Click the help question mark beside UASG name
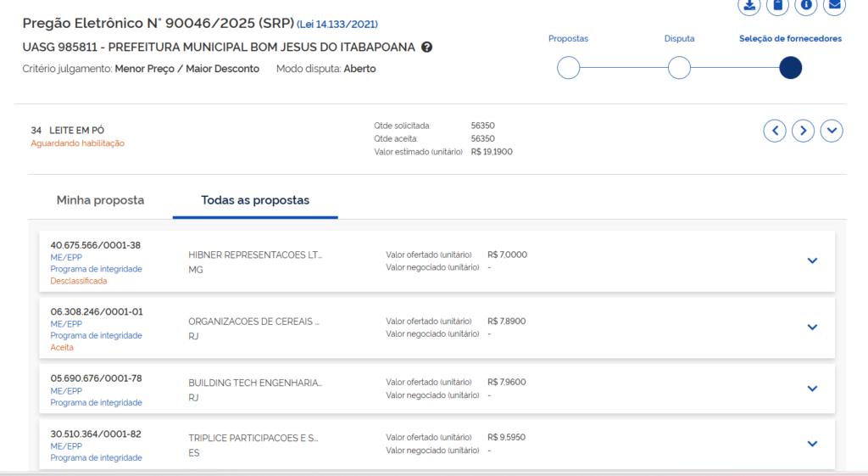868x476 pixels. tap(427, 48)
